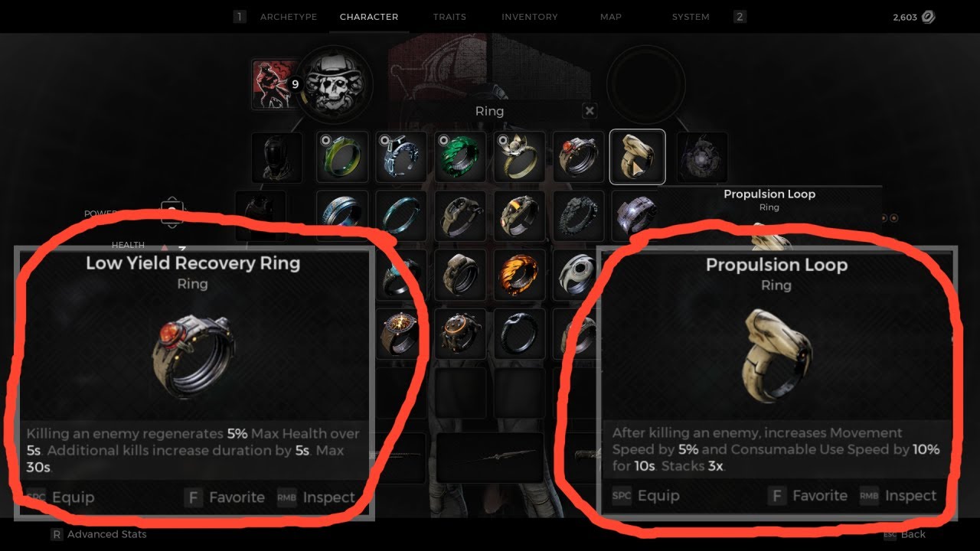
Task: Pick the glowing orange ring in the grid
Action: coord(520,275)
